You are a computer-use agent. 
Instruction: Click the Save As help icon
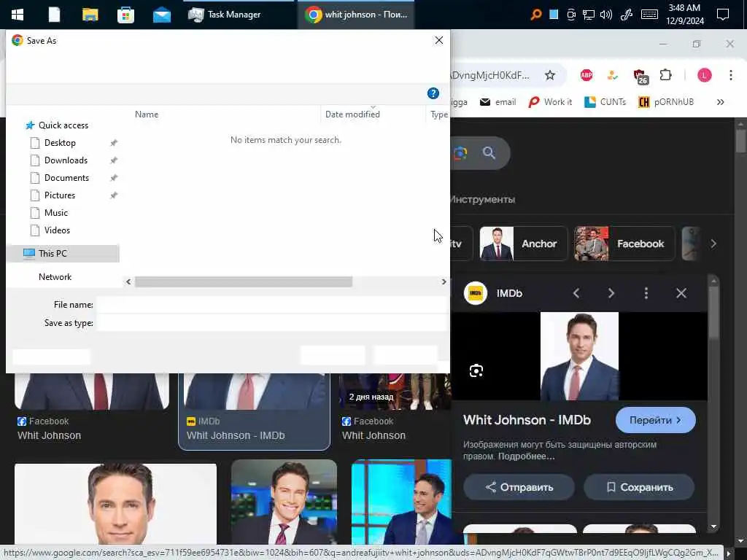[x=433, y=93]
